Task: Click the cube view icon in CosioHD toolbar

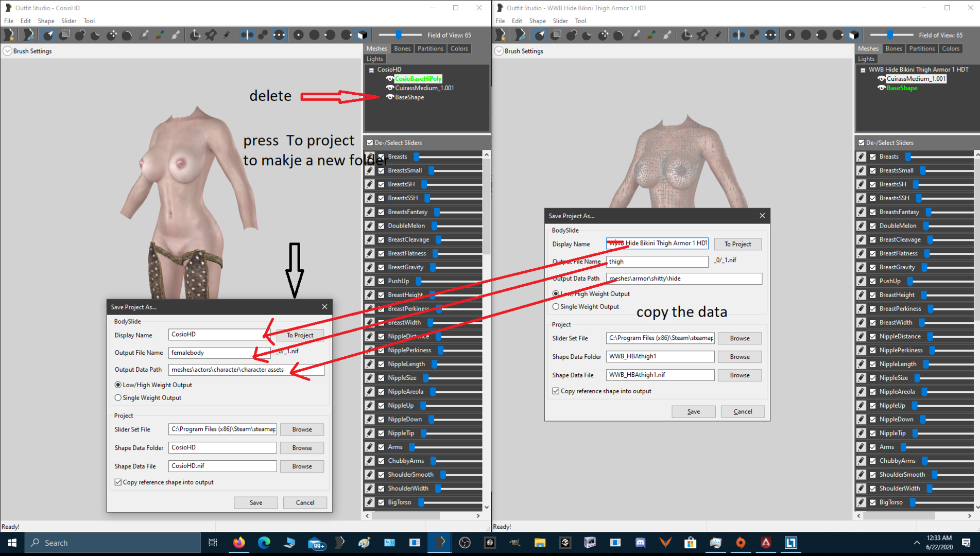Action: (x=363, y=35)
